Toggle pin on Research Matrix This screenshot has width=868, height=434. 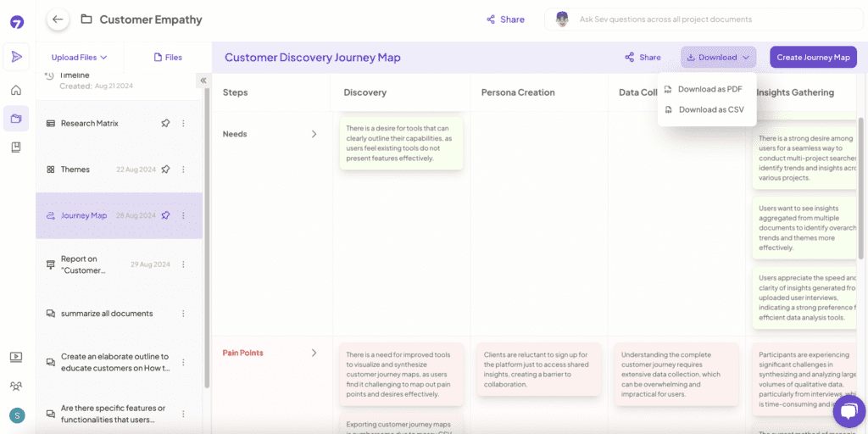pyautogui.click(x=165, y=124)
